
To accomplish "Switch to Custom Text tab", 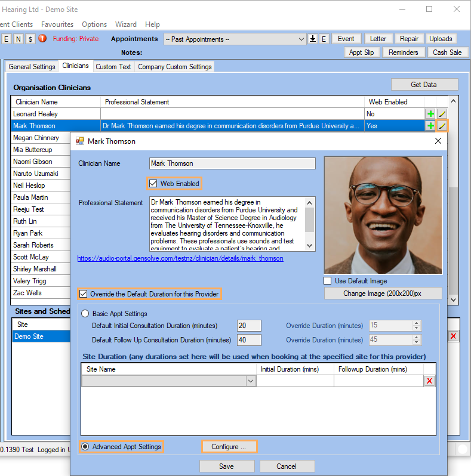I will coord(113,67).
